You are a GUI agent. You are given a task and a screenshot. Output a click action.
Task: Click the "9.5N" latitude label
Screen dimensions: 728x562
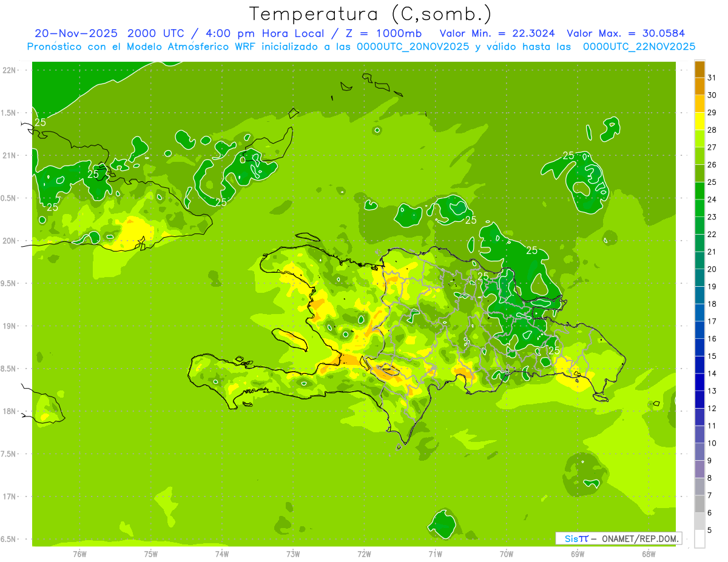[x=8, y=283]
